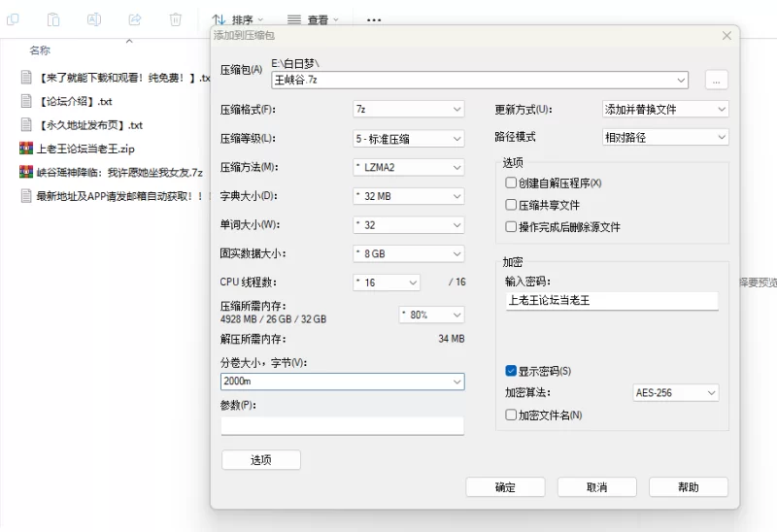This screenshot has height=532, width=777.
Task: Open 字典大小 dropdown showing 32 MB
Action: pos(409,196)
